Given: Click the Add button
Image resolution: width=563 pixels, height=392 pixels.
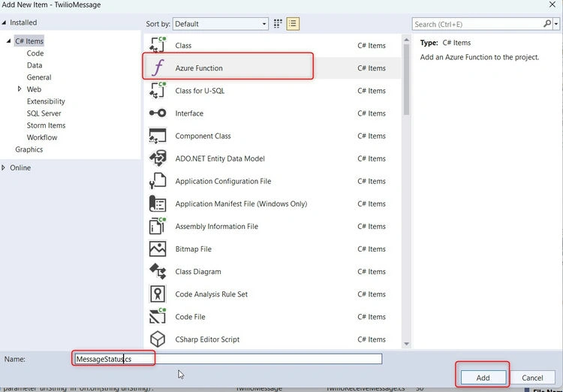Looking at the screenshot, I should click(483, 378).
